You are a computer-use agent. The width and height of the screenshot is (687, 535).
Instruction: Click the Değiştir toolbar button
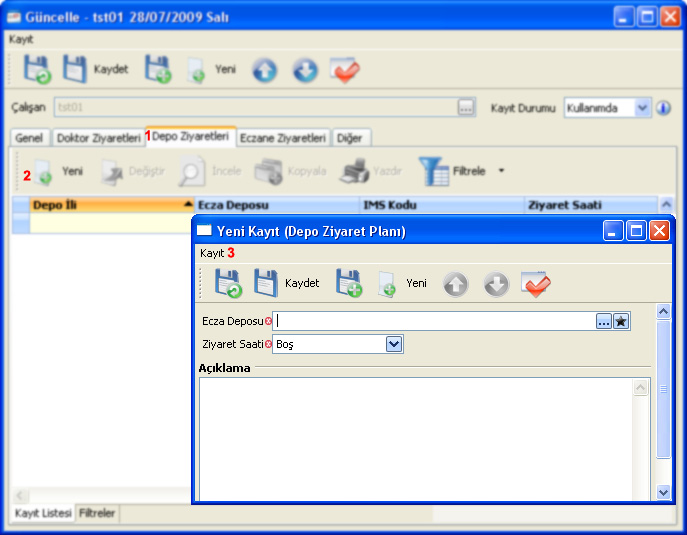coord(133,171)
